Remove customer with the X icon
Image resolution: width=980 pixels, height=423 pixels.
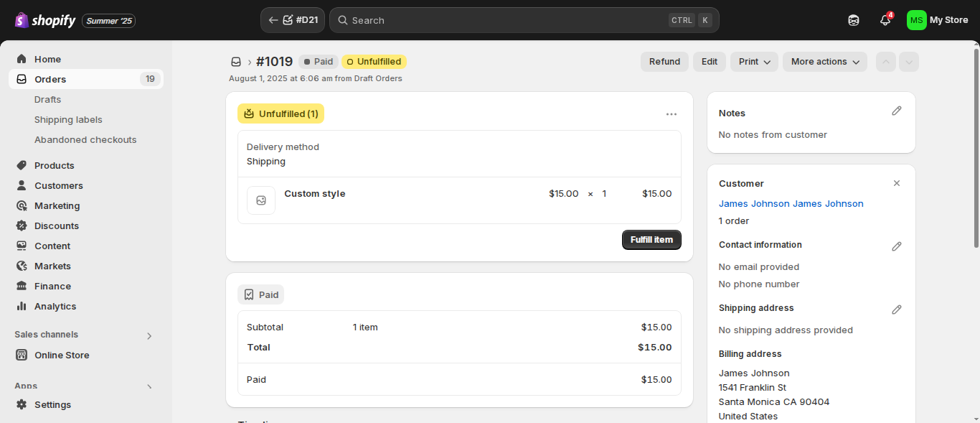896,183
